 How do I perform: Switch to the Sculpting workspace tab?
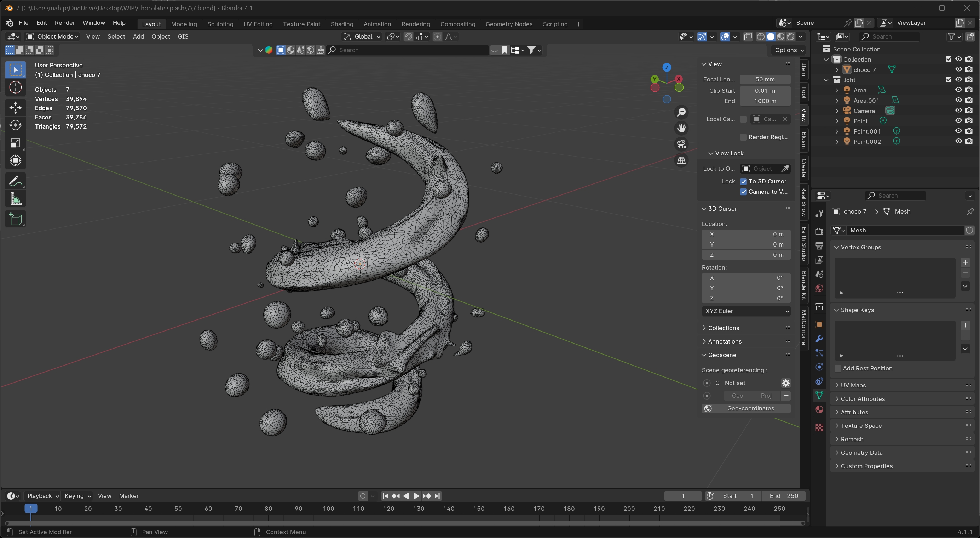tap(220, 24)
